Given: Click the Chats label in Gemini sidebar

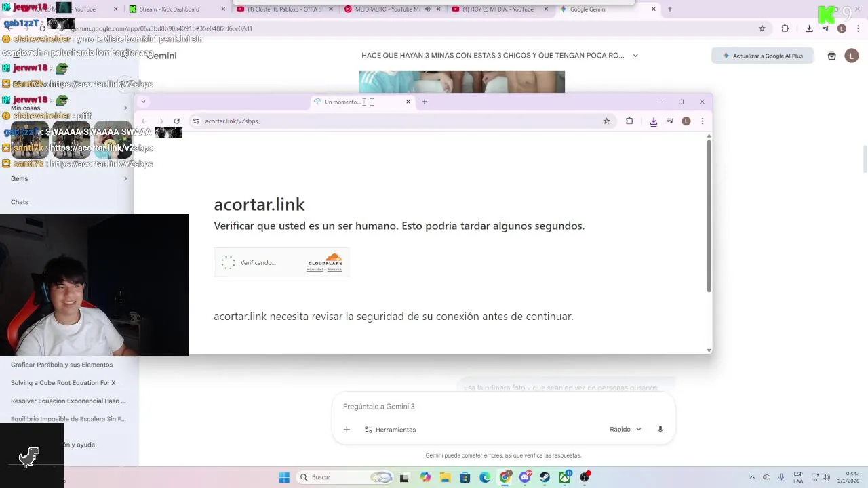Looking at the screenshot, I should pos(20,202).
